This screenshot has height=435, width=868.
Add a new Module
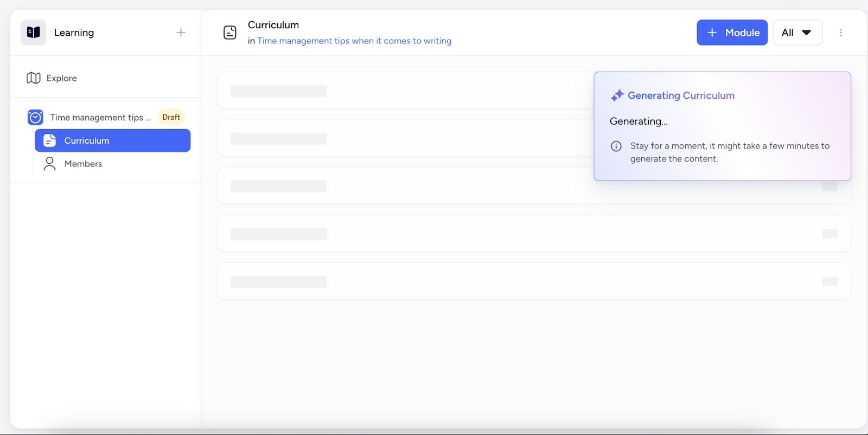[x=732, y=33]
